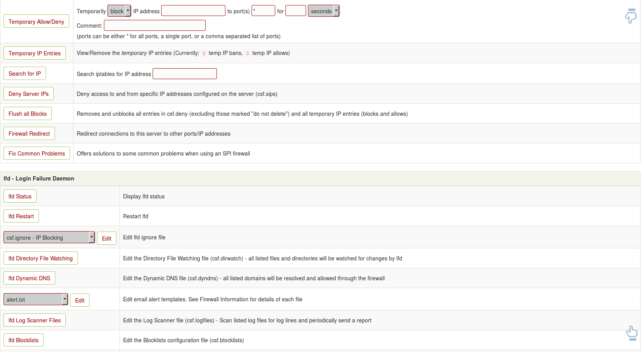Open Temporary IP Entries

(35, 53)
